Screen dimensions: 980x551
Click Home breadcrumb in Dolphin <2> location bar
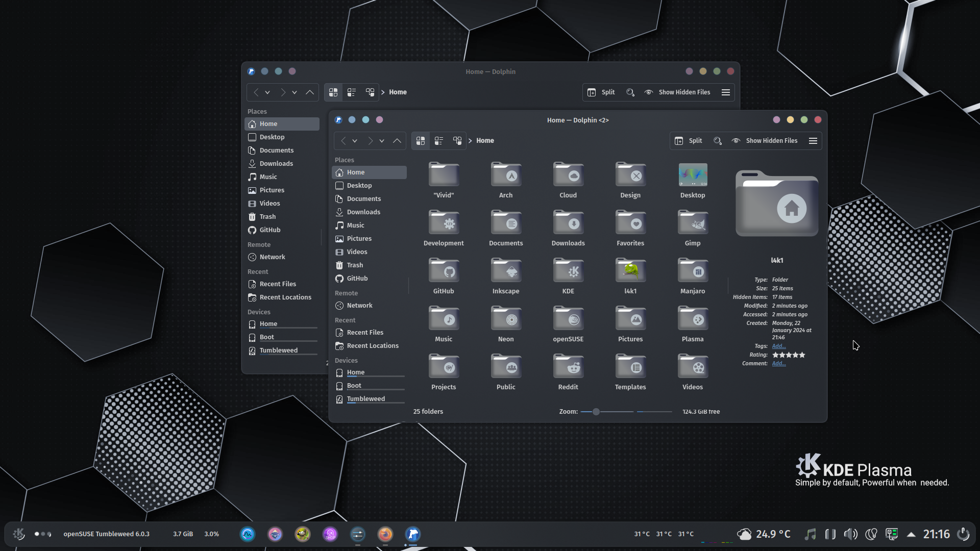pos(485,141)
